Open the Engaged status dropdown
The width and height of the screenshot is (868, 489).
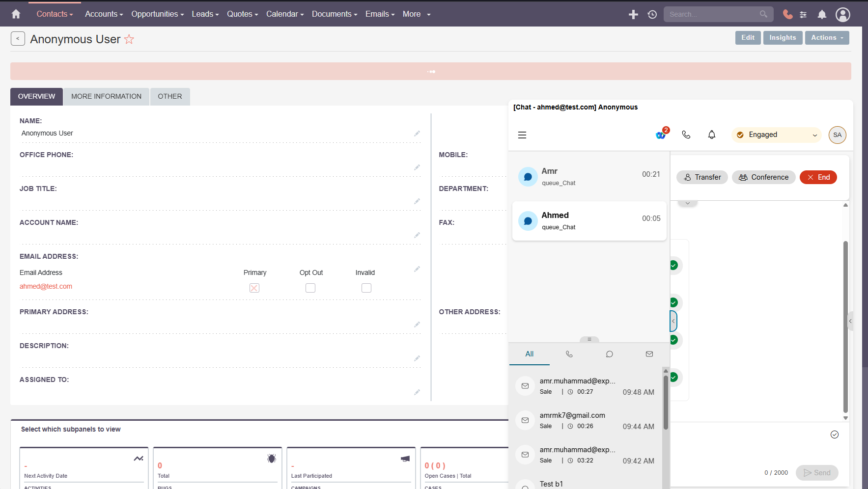click(776, 135)
